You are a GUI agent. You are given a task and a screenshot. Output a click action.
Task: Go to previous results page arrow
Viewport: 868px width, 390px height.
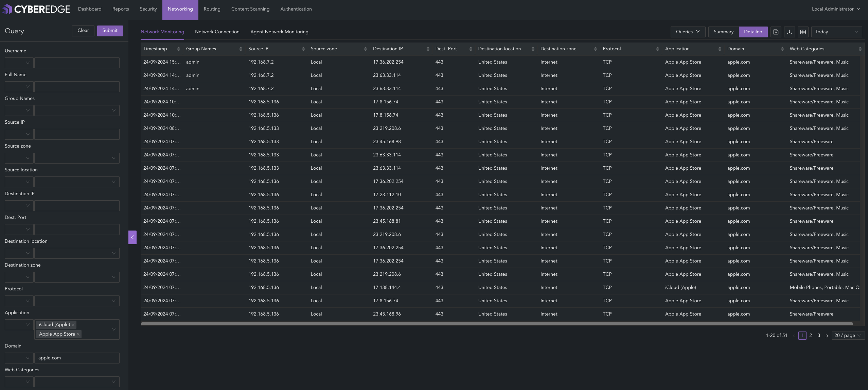click(794, 336)
